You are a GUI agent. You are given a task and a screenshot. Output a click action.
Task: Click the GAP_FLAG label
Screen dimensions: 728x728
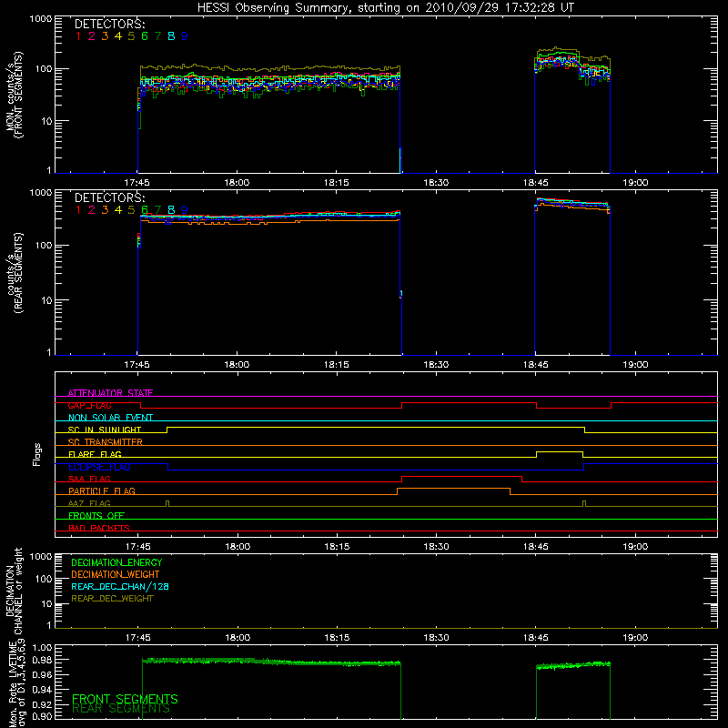(89, 405)
